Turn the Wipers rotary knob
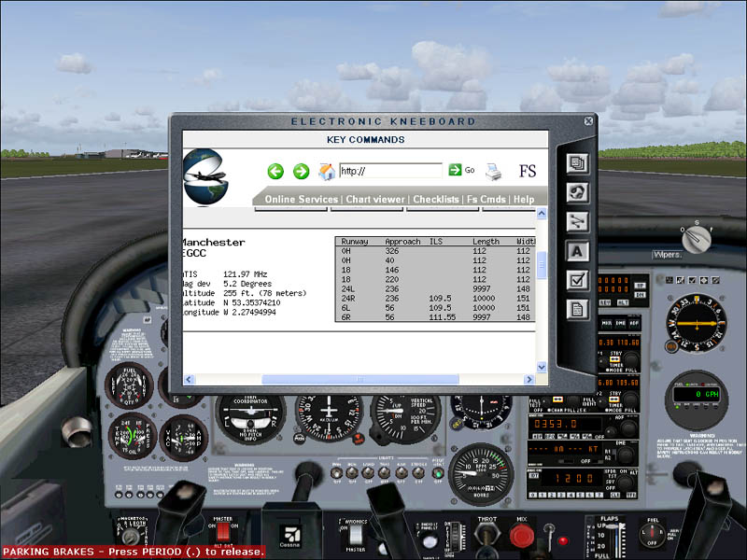Screen dimensions: 747x560 (x=695, y=240)
